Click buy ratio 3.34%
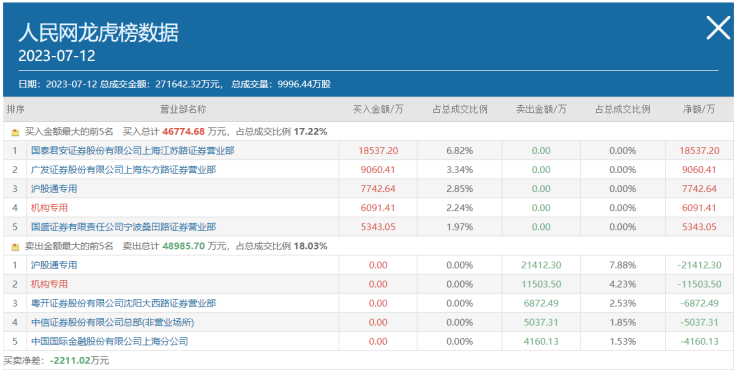Screen dimensions: 737x374 coord(460,170)
